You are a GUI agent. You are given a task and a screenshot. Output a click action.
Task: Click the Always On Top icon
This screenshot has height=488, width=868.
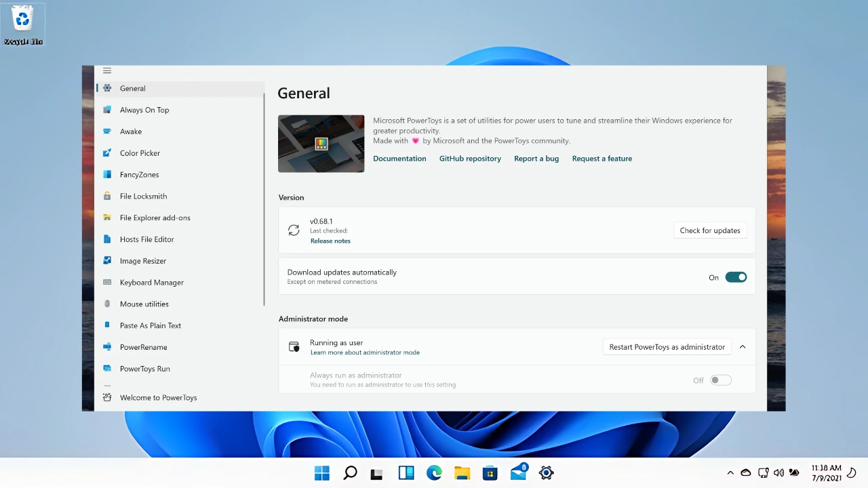[x=107, y=110]
